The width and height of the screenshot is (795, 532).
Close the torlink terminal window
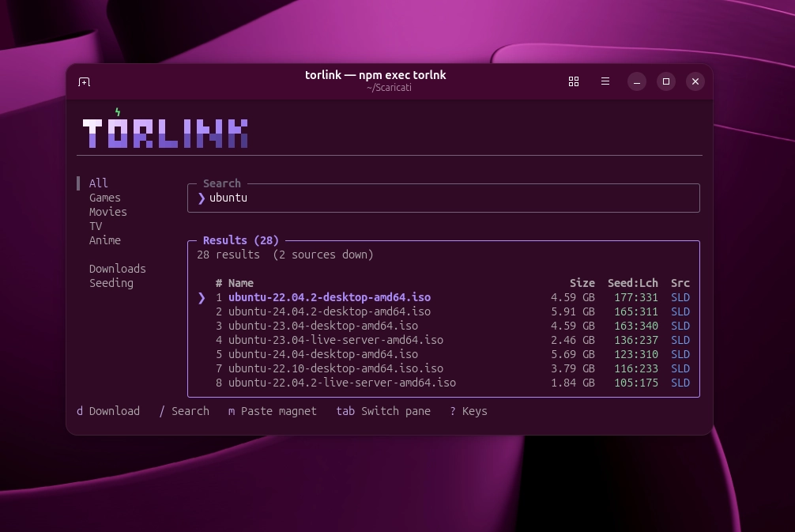[695, 81]
